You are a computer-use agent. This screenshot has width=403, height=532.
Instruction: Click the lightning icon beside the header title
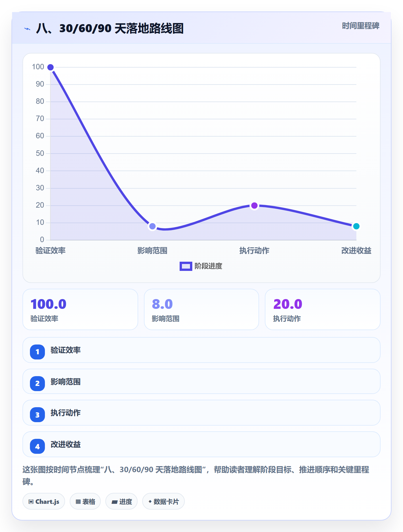[x=27, y=29]
